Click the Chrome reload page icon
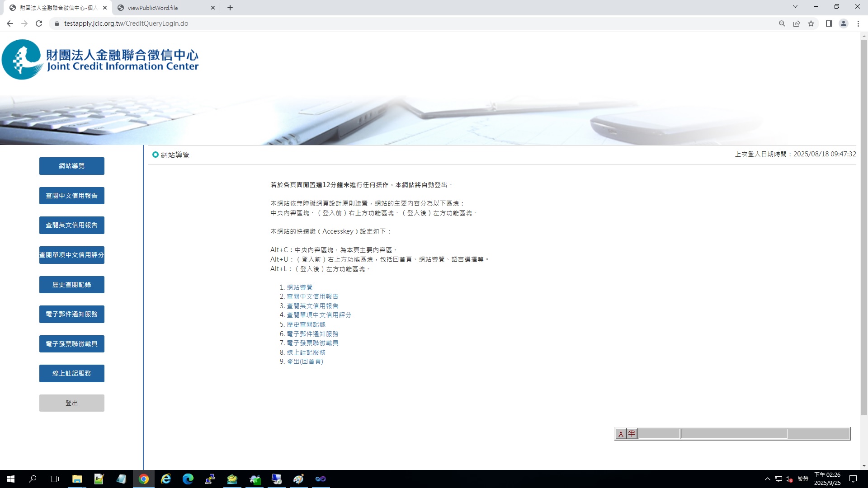Image resolution: width=868 pixels, height=488 pixels. click(x=39, y=23)
